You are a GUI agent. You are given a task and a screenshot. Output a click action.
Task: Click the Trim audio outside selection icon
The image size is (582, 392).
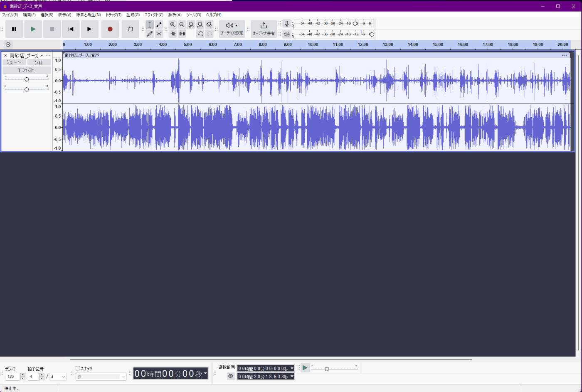(173, 34)
